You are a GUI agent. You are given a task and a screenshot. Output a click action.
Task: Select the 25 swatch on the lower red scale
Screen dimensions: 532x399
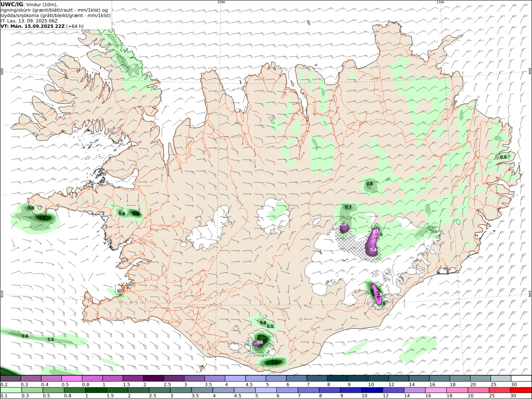499,390
